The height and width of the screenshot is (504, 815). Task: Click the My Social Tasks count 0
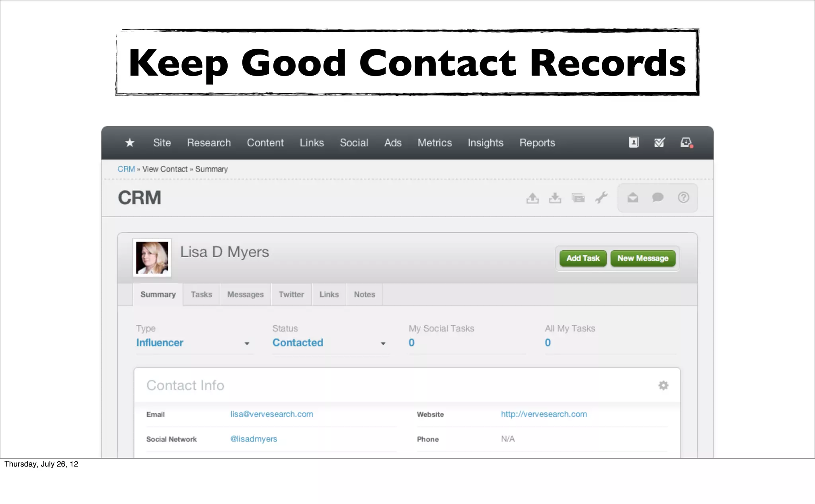point(411,342)
